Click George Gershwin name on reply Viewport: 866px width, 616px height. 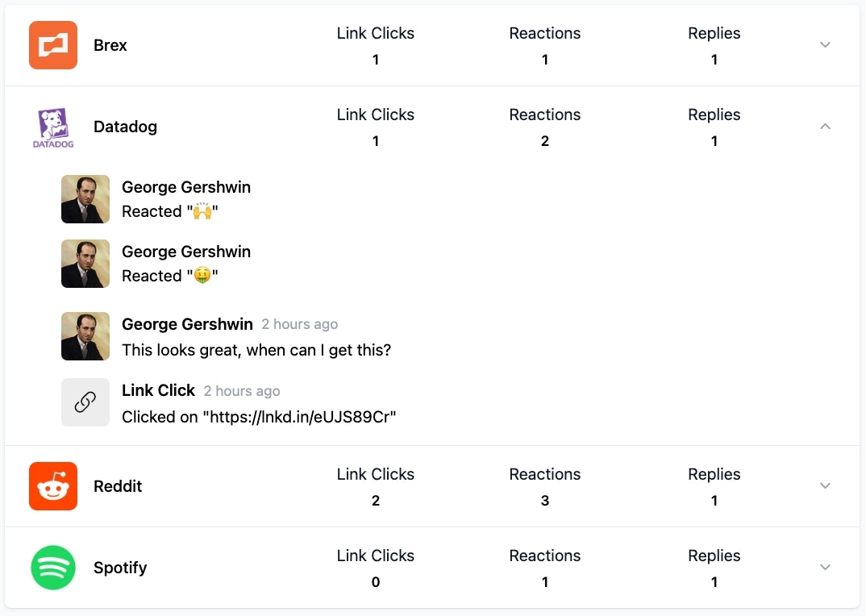coord(187,324)
